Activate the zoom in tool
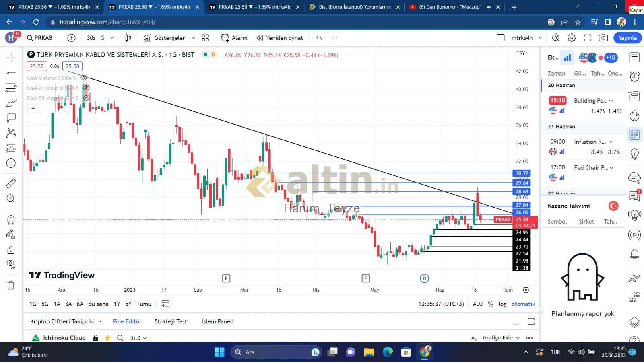The image size is (644, 362). click(11, 198)
